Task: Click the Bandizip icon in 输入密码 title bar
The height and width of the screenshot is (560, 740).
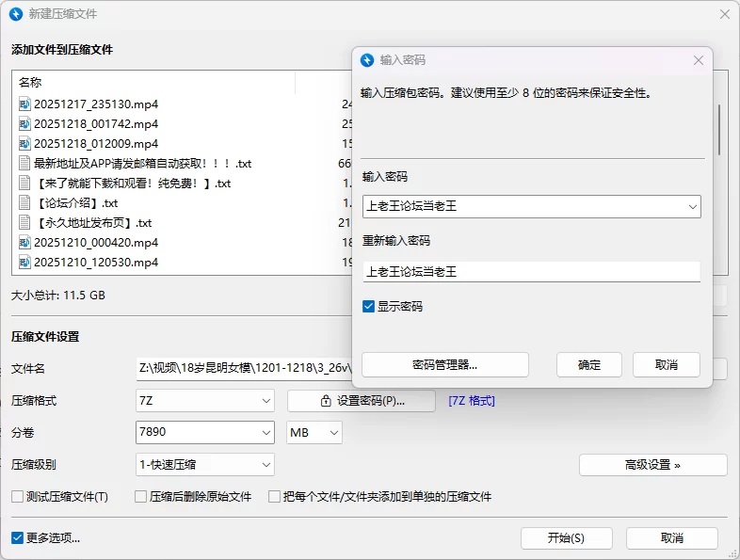Action: pos(367,60)
